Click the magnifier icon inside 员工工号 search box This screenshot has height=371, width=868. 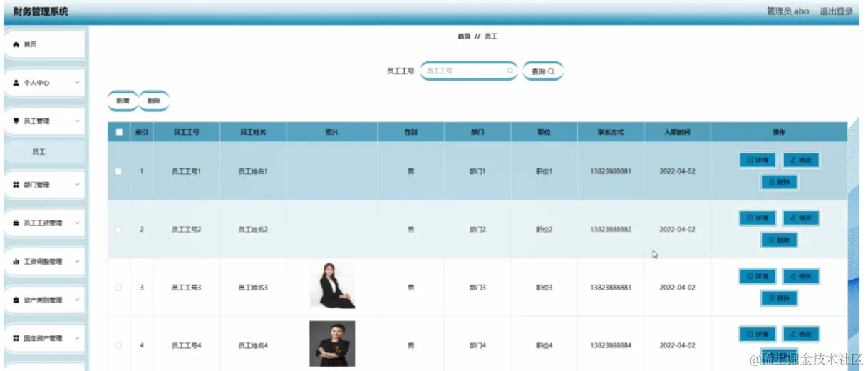tap(510, 71)
